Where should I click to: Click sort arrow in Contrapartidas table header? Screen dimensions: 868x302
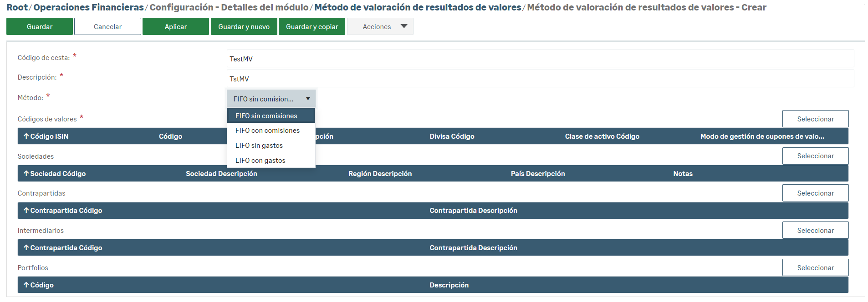[x=26, y=211]
